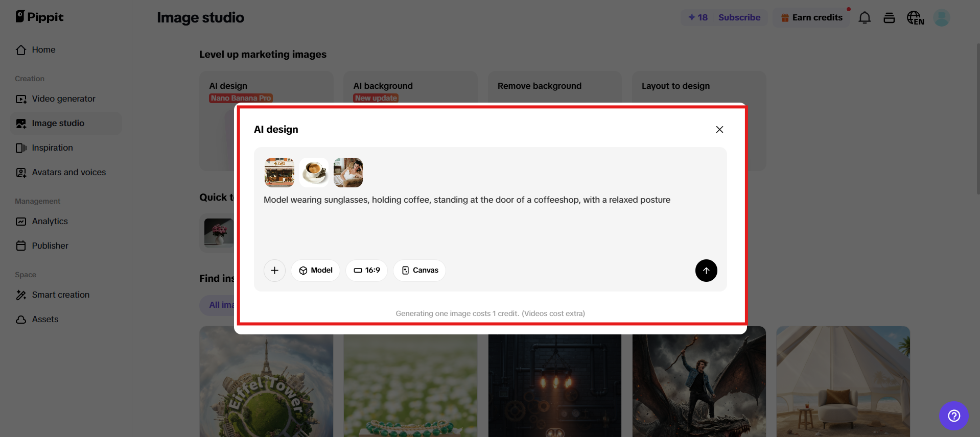Click the Subscribe link

pyautogui.click(x=739, y=17)
